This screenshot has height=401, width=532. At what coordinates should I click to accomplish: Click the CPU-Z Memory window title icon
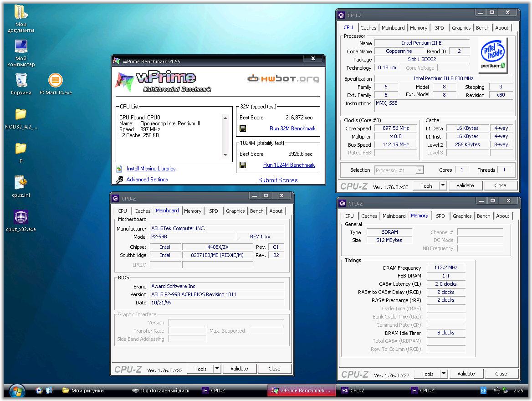342,203
